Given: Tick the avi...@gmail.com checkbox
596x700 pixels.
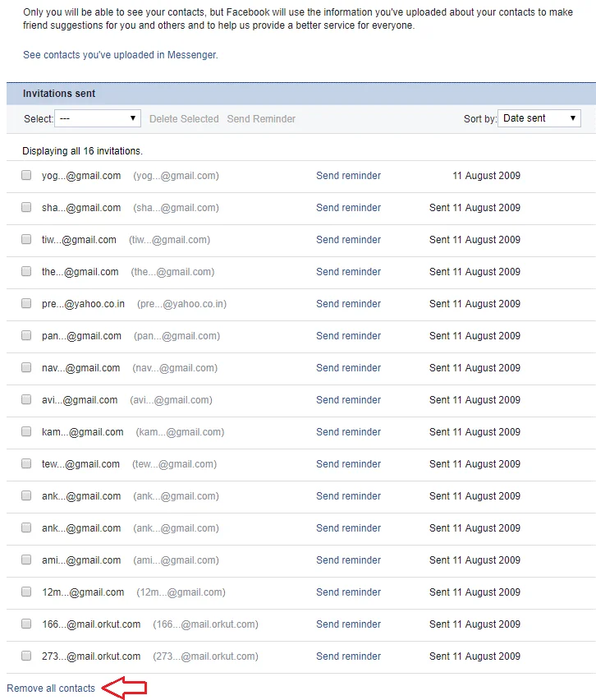Looking at the screenshot, I should pyautogui.click(x=26, y=399).
